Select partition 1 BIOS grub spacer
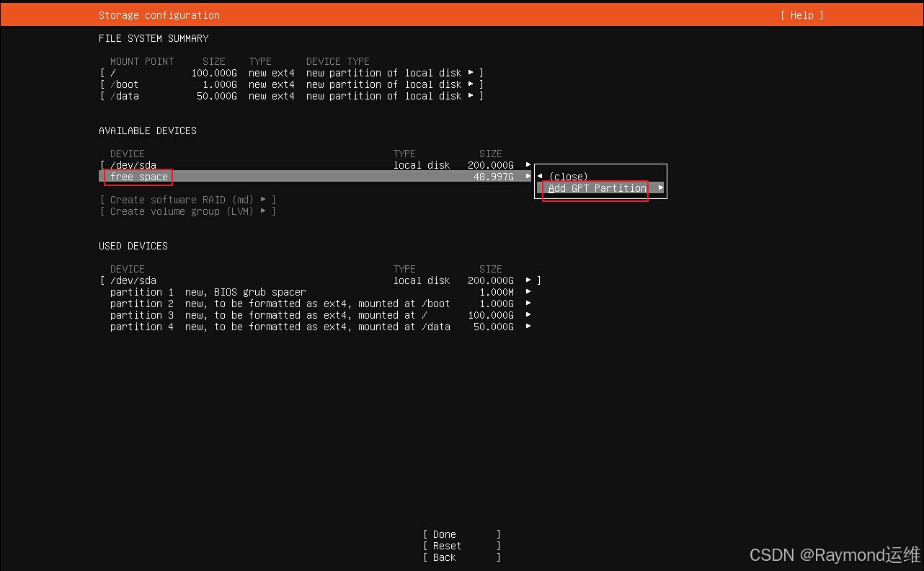 click(320, 292)
